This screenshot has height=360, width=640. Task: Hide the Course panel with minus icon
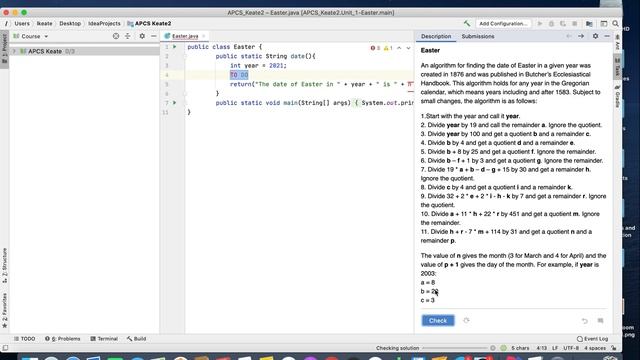pyautogui.click(x=153, y=36)
